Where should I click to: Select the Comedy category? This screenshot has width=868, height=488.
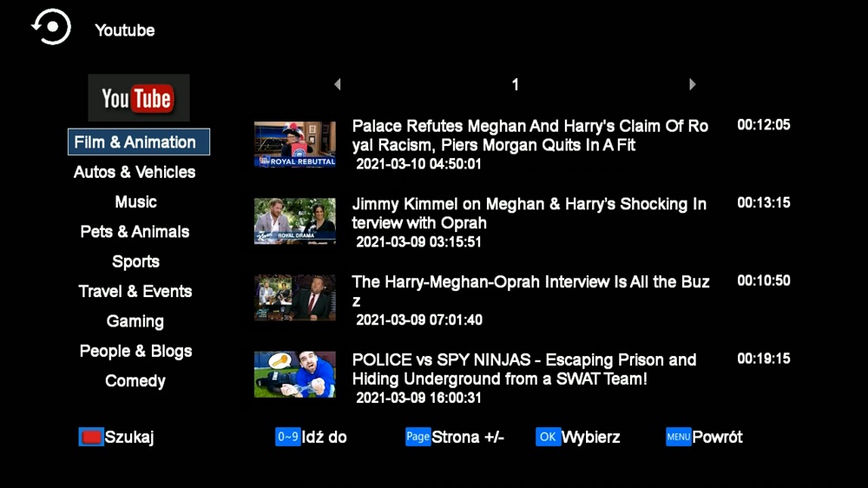(135, 381)
